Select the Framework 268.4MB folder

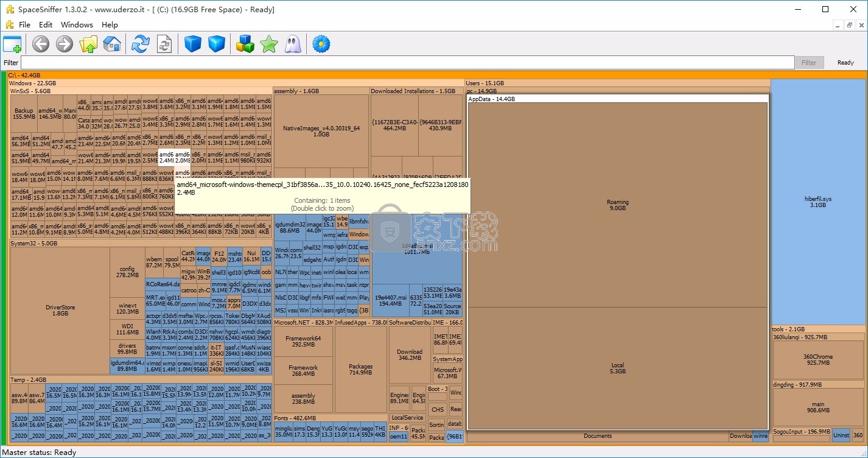pos(303,370)
